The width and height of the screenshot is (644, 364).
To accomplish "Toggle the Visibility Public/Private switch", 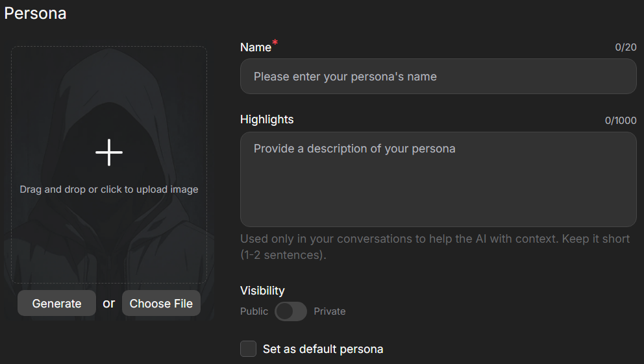I will coord(291,311).
